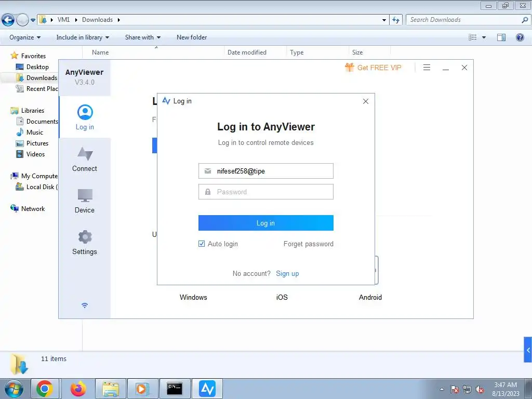Viewport: 532px width, 399px height.
Task: Sort by the Name column header
Action: (100, 52)
